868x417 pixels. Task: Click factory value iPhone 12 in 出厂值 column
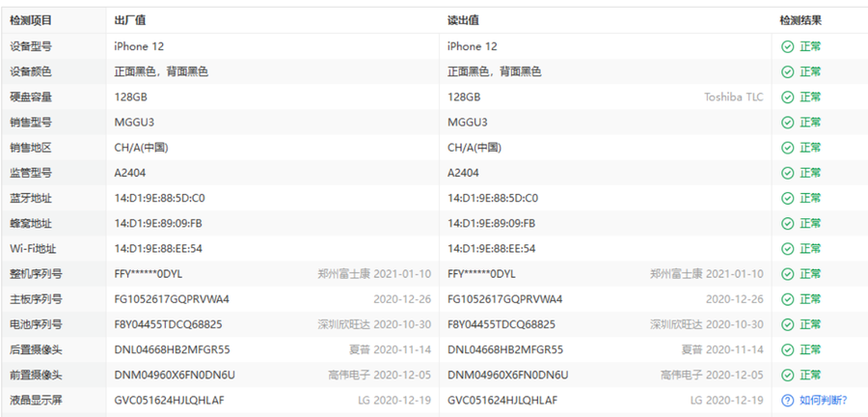139,46
